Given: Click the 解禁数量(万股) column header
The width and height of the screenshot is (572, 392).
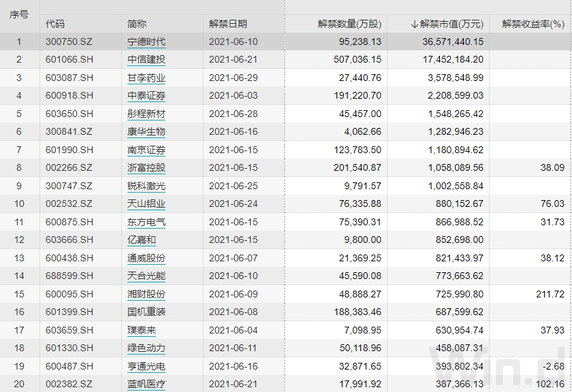Looking at the screenshot, I should tap(349, 24).
